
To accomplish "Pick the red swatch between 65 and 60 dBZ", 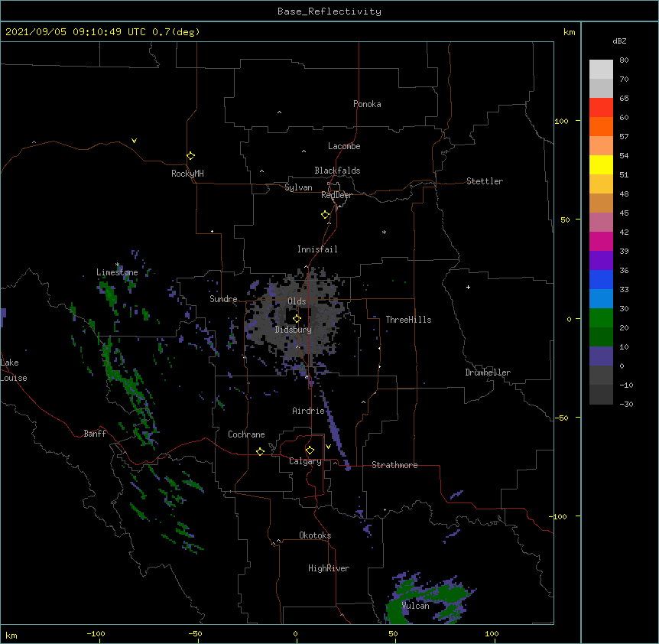I will pyautogui.click(x=601, y=108).
